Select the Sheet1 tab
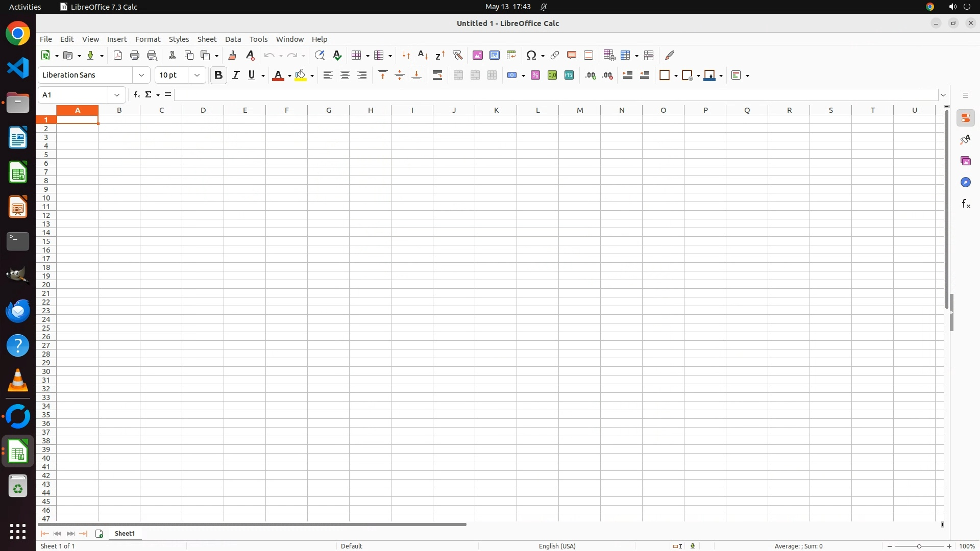The height and width of the screenshot is (551, 980). click(125, 534)
